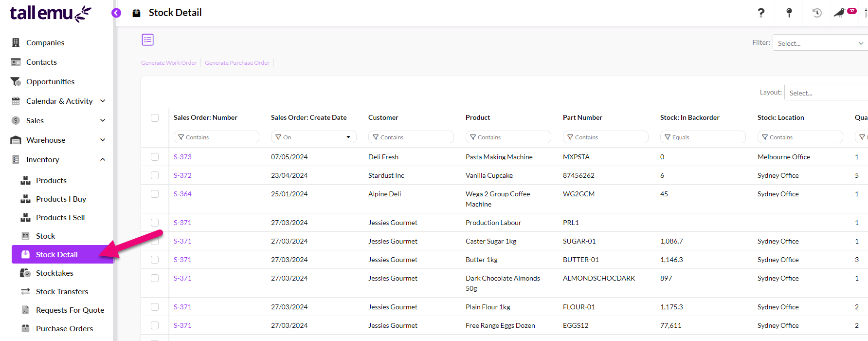Tick checkbox for Plain Flour 1kg row
Viewport: 868px width, 341px height.
click(x=155, y=307)
